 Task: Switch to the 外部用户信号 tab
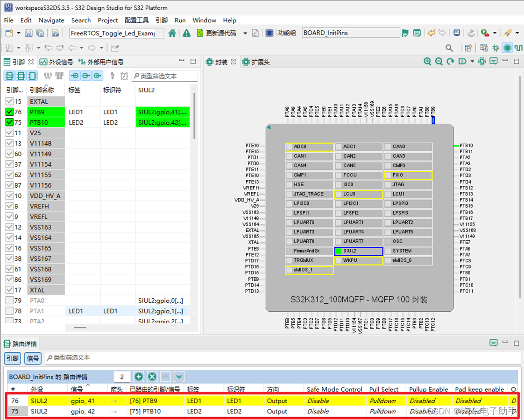click(x=101, y=62)
